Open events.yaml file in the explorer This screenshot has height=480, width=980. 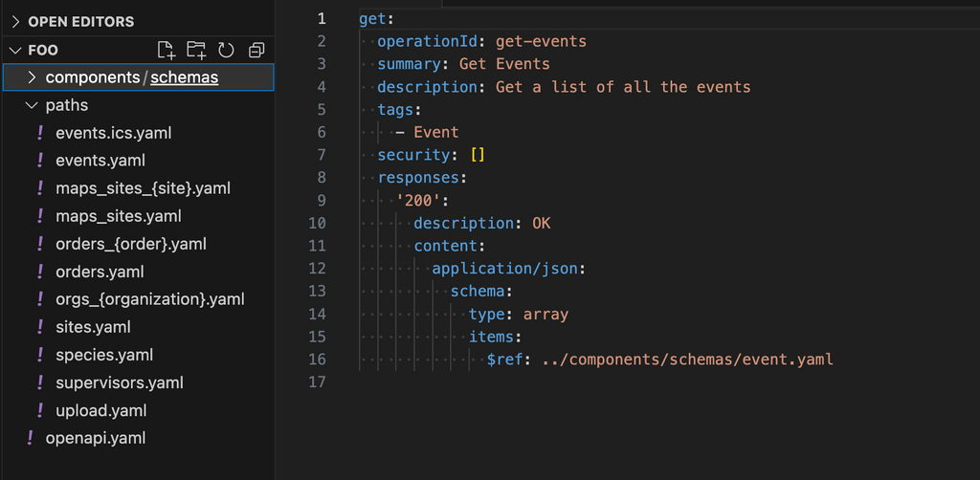[100, 161]
